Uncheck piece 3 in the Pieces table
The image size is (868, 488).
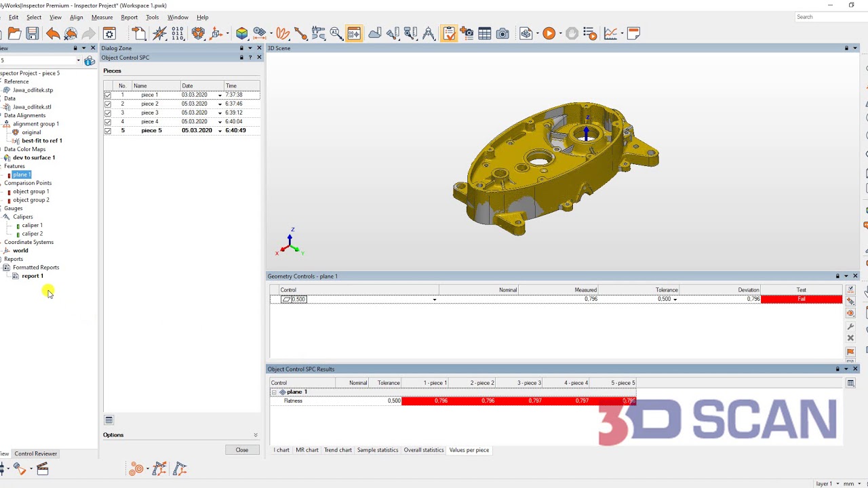pyautogui.click(x=107, y=113)
